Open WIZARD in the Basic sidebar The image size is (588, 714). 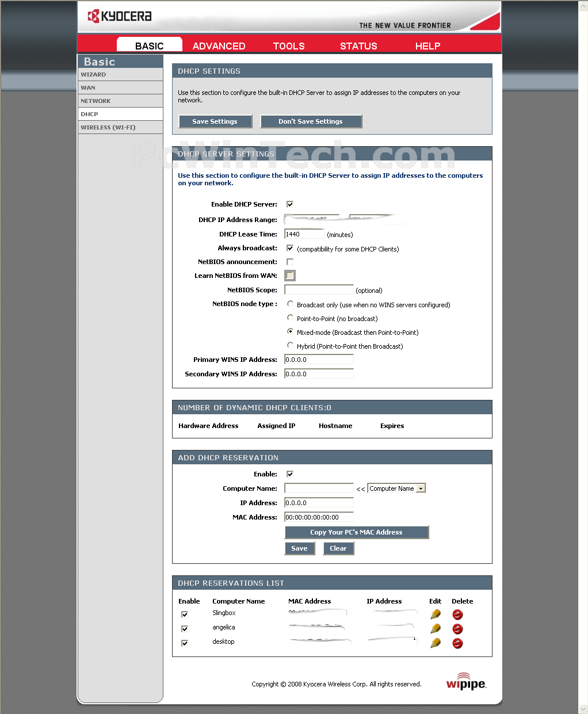(120, 75)
